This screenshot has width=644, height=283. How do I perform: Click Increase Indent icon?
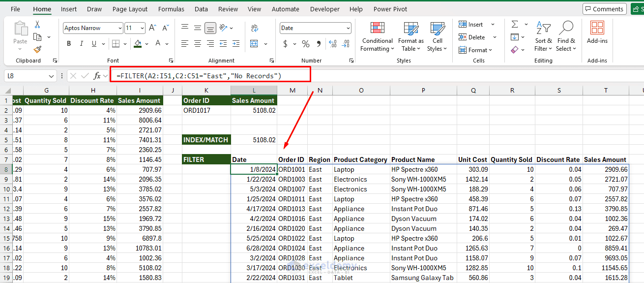click(236, 44)
